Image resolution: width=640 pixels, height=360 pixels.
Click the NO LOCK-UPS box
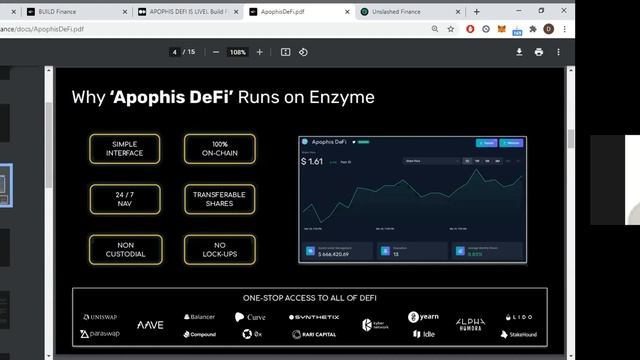(220, 249)
